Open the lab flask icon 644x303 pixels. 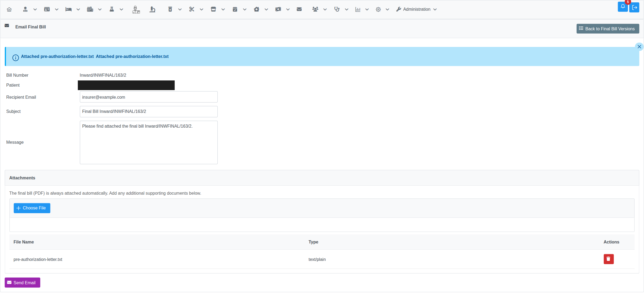(x=112, y=9)
